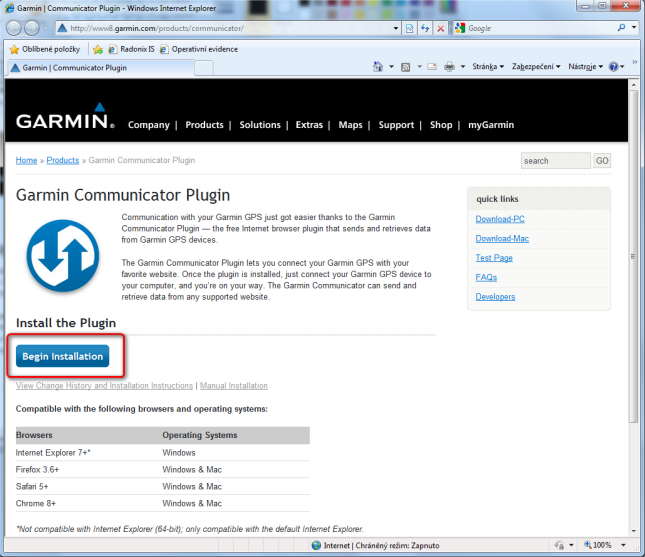This screenshot has height=557, width=645.
Task: Follow the Products breadcrumb link
Action: (x=63, y=160)
